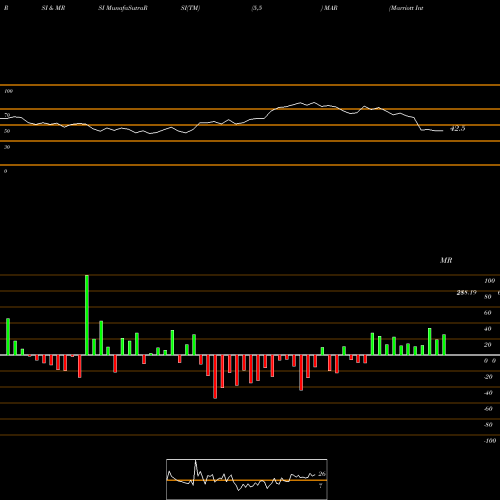The width and height of the screenshot is (500, 500).
Task: Click the -100 label on MR axis
Action: (x=490, y=441)
